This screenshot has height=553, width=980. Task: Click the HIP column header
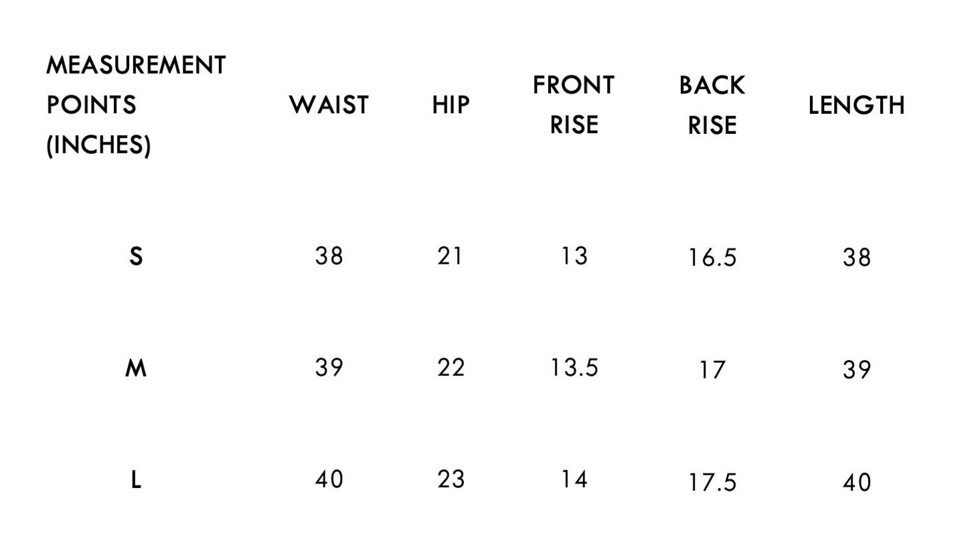coord(451,105)
